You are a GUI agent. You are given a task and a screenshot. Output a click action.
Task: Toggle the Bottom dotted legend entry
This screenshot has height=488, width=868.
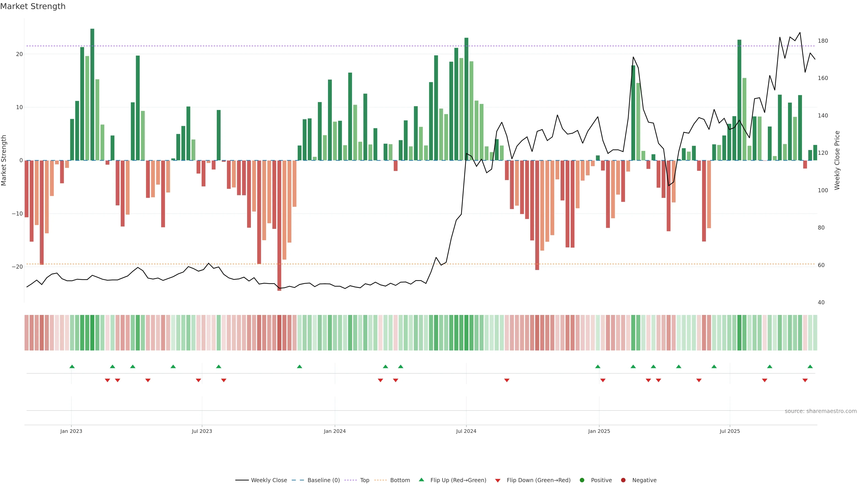pos(380,480)
